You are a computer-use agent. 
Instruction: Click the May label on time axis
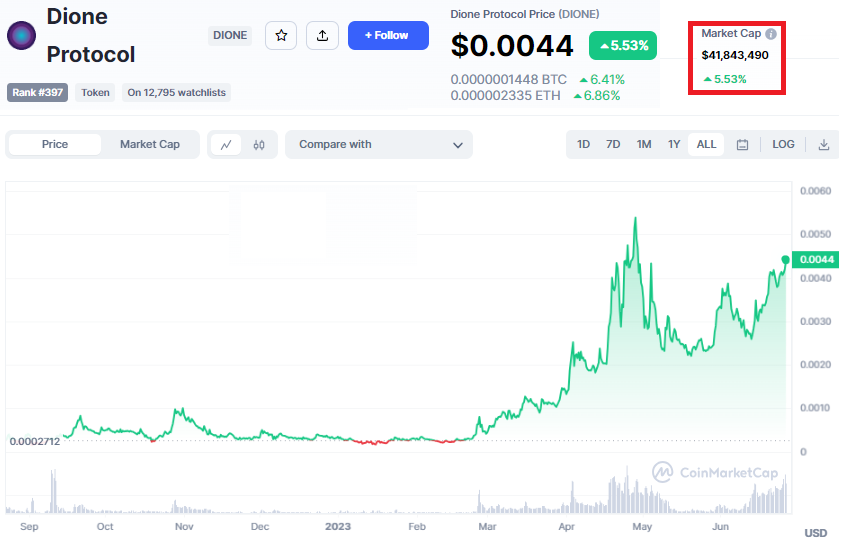click(x=642, y=527)
